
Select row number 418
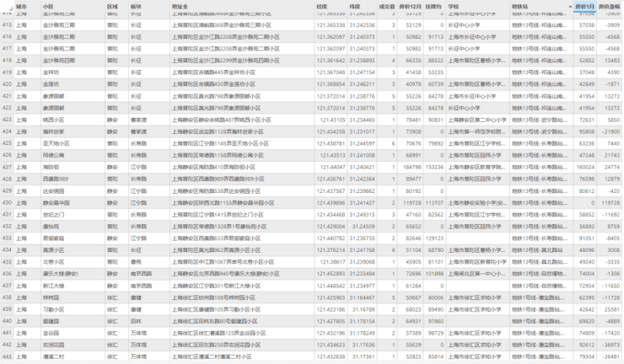7,61
